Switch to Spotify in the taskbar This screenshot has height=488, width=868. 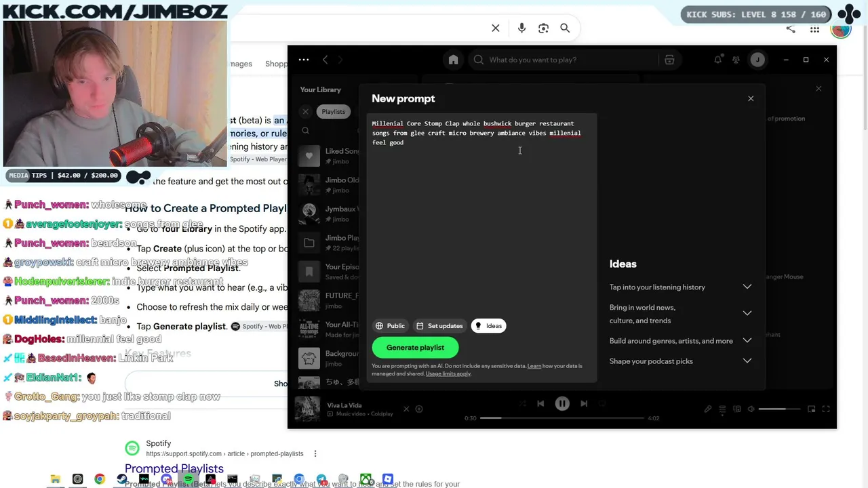[188, 479]
